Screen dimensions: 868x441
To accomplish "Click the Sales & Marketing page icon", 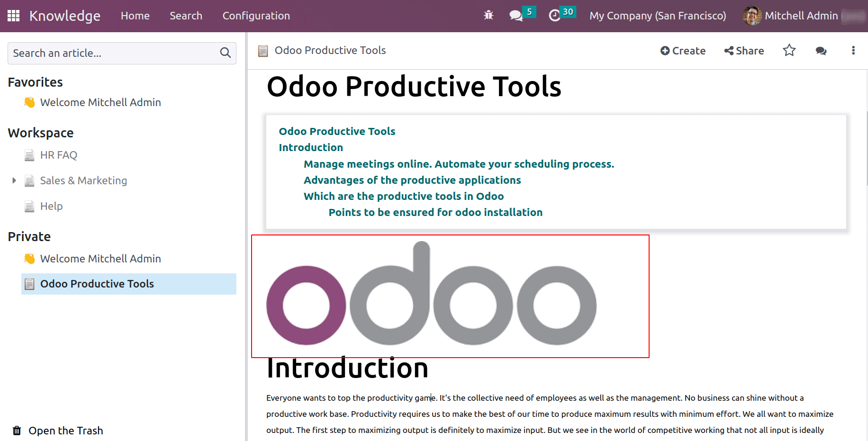I will click(29, 180).
